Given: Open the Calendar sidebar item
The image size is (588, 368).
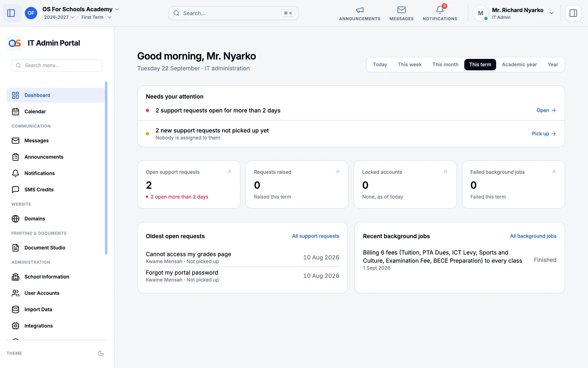Looking at the screenshot, I should pyautogui.click(x=56, y=112).
